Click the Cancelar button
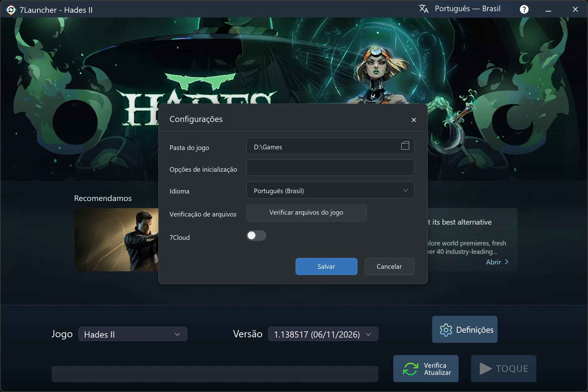 [x=389, y=266]
